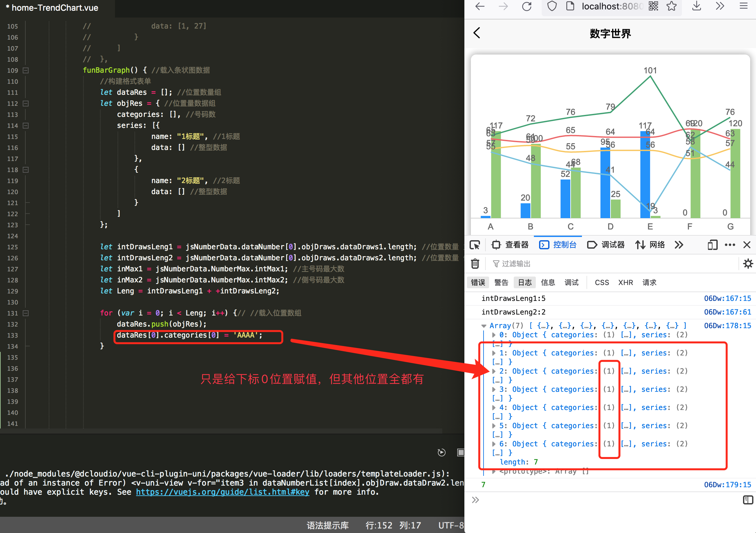This screenshot has width=756, height=533.
Task: Click the console input prompt chevrons
Action: point(475,500)
